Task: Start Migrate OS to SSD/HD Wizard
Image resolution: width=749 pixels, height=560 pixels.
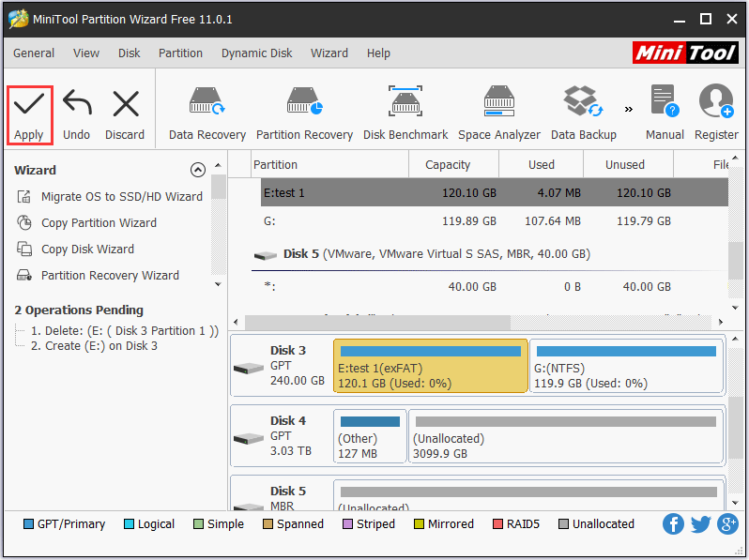Action: [121, 197]
